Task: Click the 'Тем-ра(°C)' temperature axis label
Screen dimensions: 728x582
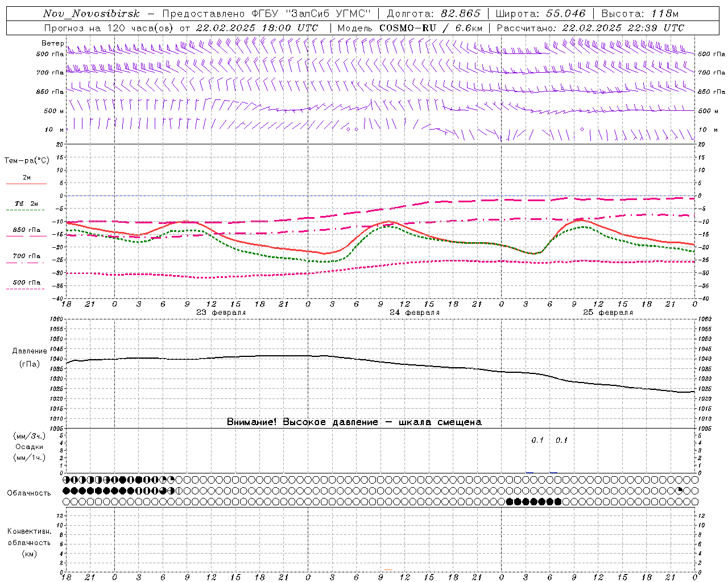Action: point(27,161)
